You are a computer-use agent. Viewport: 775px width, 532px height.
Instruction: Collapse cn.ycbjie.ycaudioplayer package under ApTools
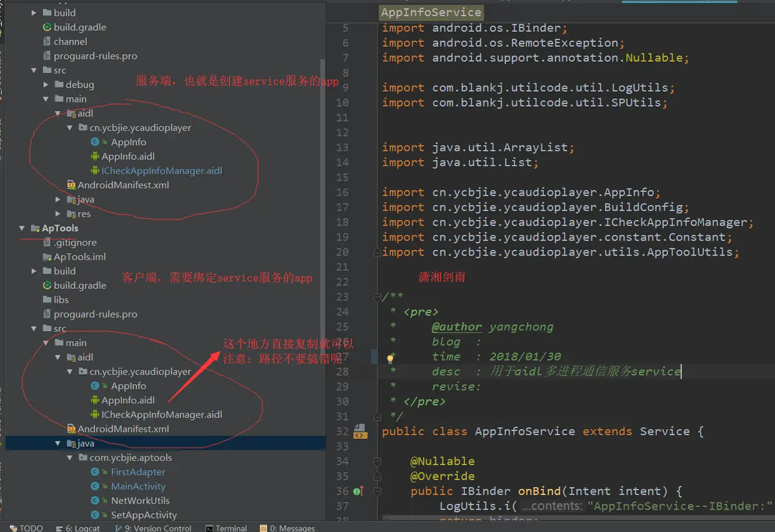71,371
